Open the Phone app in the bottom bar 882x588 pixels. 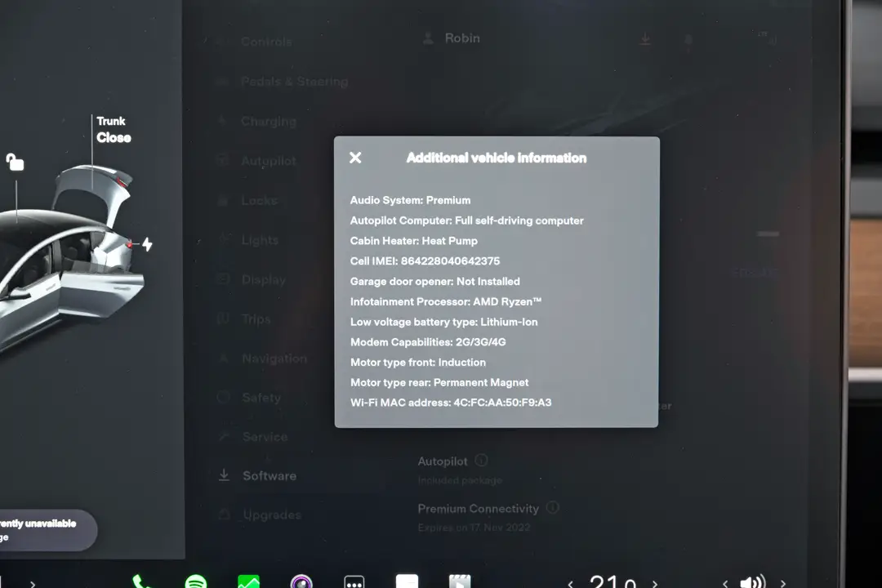tap(141, 581)
